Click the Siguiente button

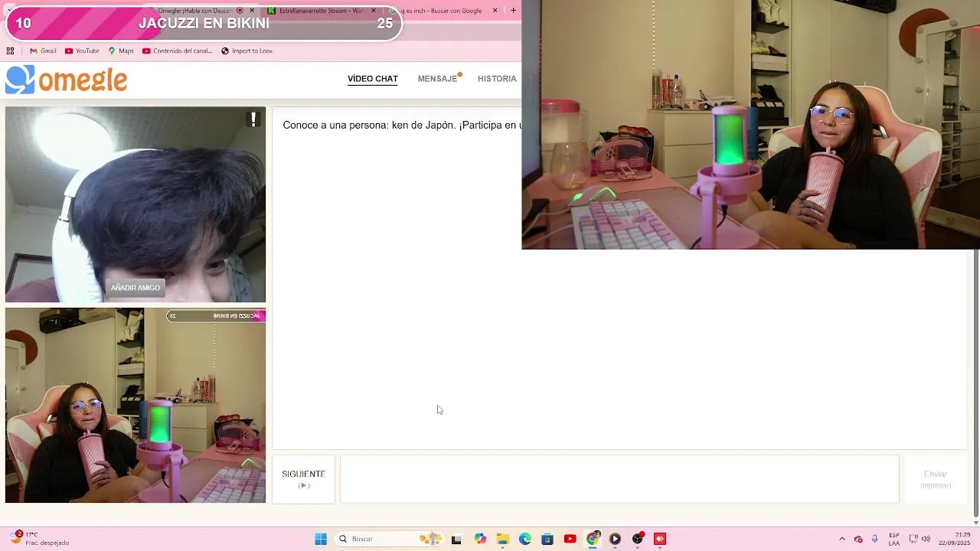[303, 479]
